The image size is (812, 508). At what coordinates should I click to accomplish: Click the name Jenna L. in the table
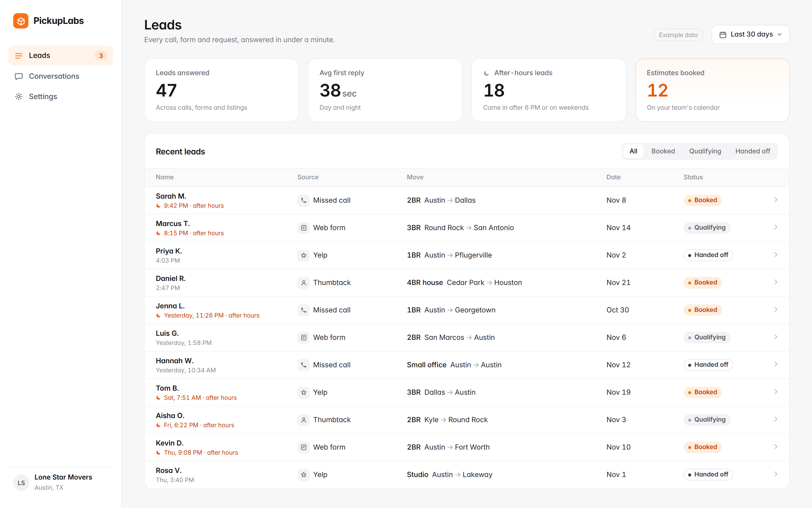[x=170, y=306]
